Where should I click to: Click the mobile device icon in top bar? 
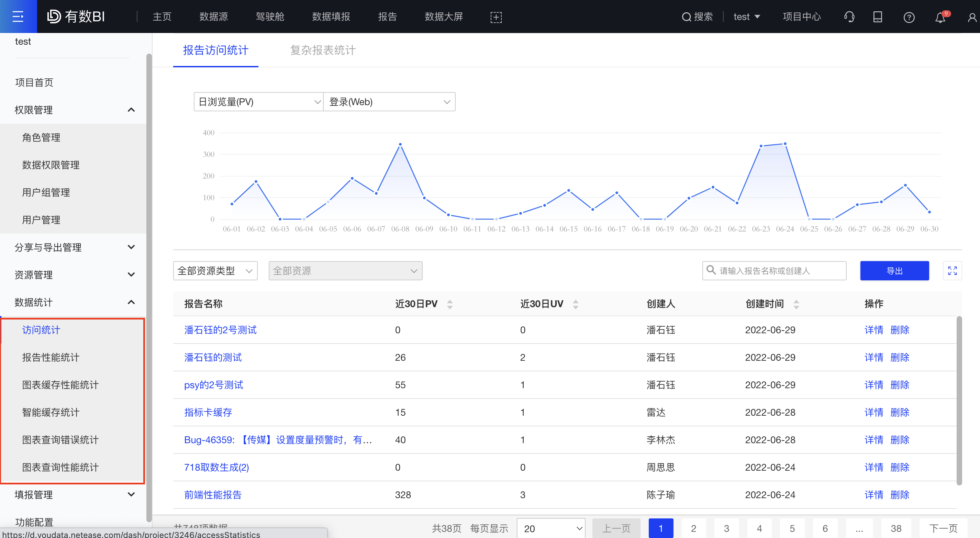pos(877,16)
